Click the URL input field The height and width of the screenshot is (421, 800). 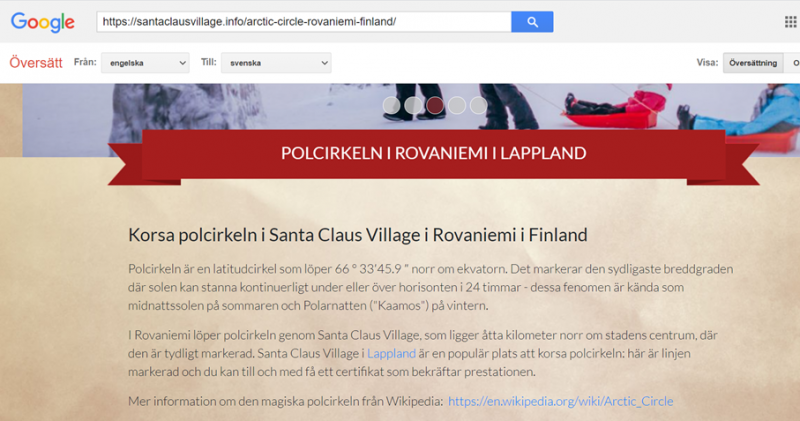coord(304,22)
